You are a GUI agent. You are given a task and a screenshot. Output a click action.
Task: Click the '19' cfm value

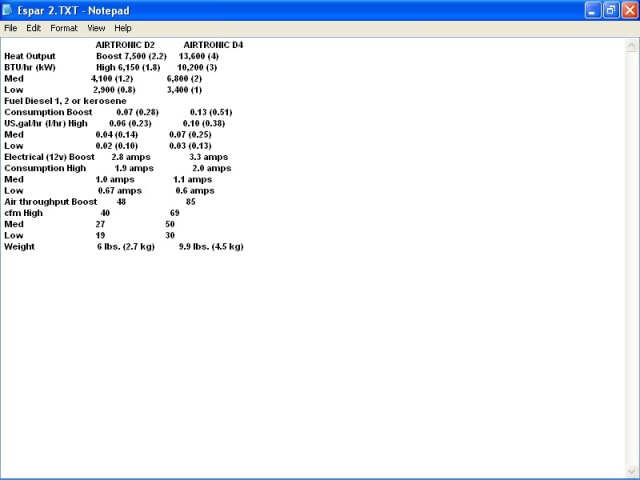pyautogui.click(x=100, y=236)
